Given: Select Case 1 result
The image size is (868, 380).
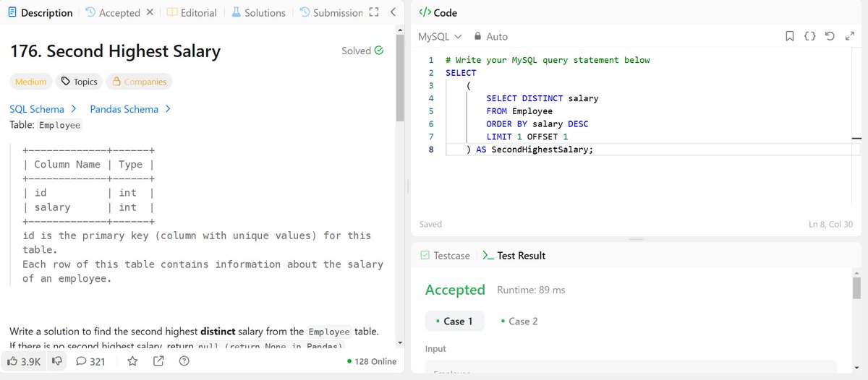Looking at the screenshot, I should click(x=454, y=321).
